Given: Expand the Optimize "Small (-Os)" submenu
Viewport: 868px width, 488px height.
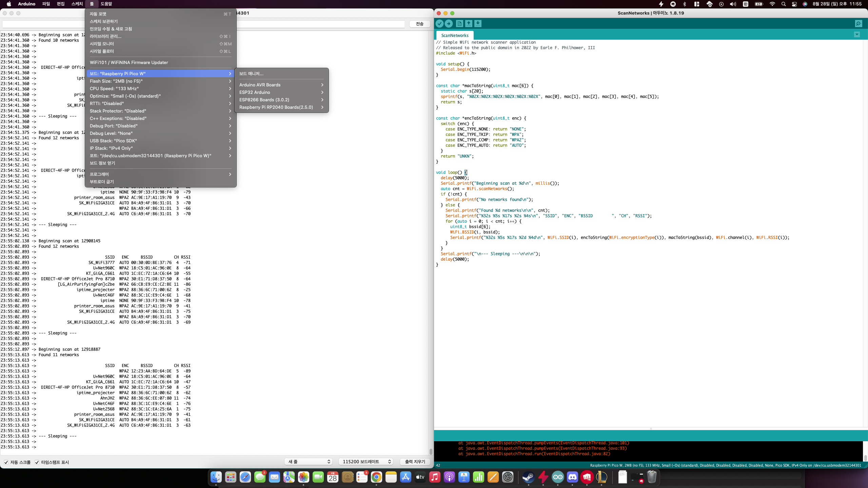Looking at the screenshot, I should pyautogui.click(x=160, y=96).
